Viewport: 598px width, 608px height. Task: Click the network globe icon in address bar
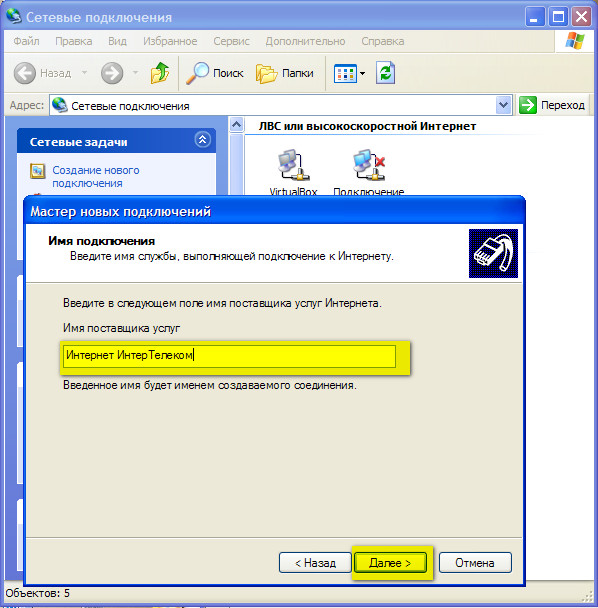[x=60, y=105]
